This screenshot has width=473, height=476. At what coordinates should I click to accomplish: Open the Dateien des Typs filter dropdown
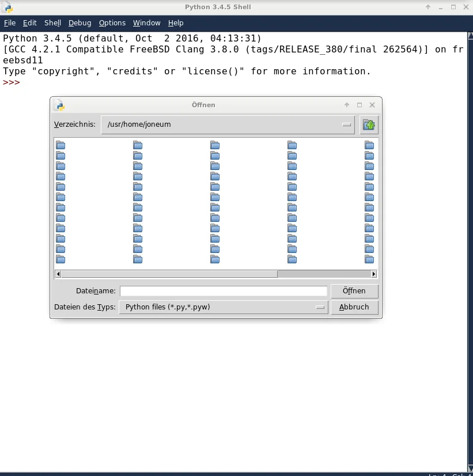click(x=320, y=308)
